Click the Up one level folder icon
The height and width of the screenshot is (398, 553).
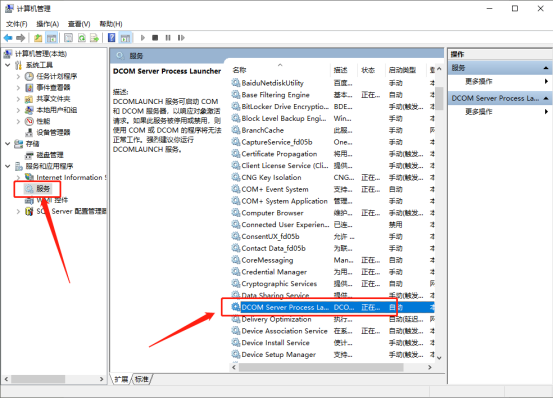[38, 38]
